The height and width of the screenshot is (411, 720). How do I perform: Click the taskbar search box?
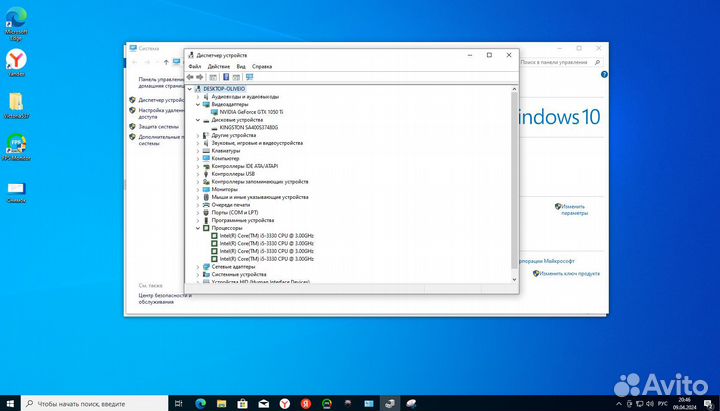95,404
